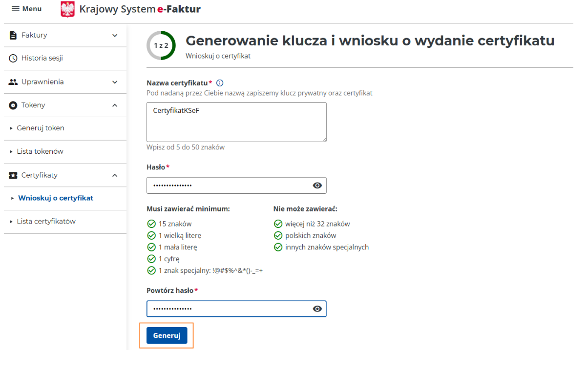Expand the Uprawnienia section chevron
This screenshot has height=372, width=588.
[x=115, y=82]
